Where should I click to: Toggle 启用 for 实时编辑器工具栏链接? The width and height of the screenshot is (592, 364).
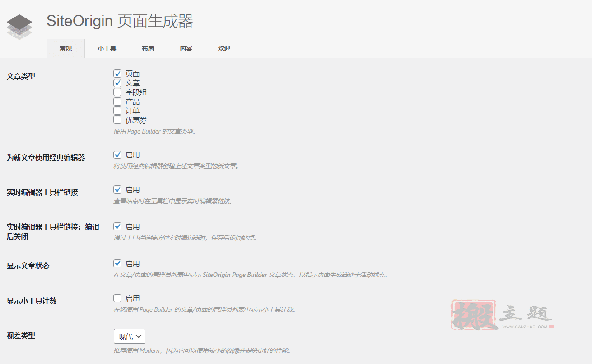click(x=117, y=189)
